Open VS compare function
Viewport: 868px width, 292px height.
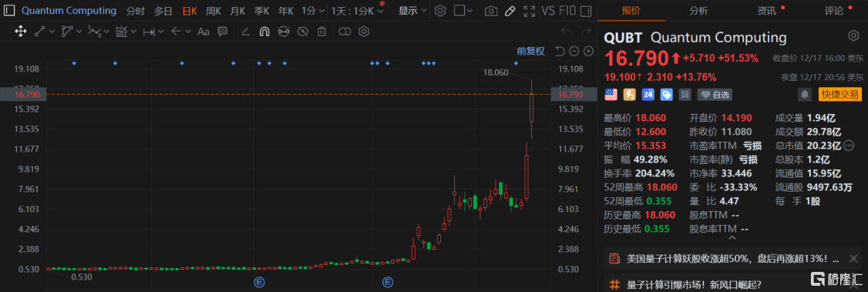point(548,11)
